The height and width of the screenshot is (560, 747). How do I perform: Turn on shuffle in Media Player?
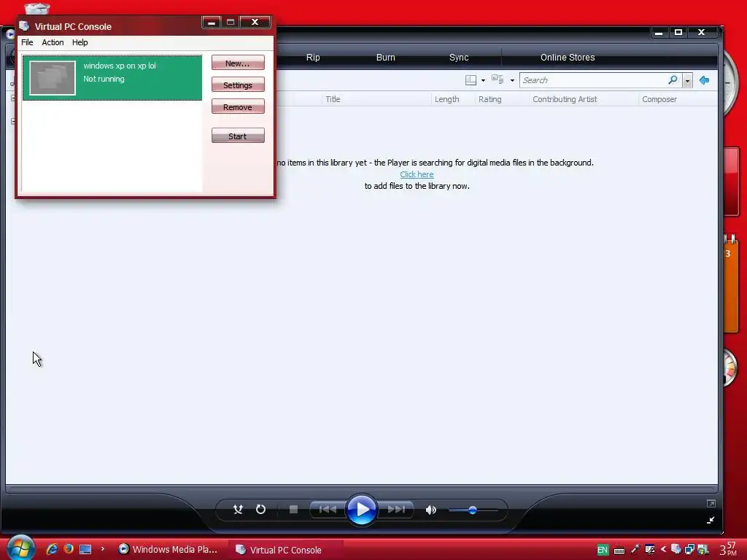coord(239,510)
